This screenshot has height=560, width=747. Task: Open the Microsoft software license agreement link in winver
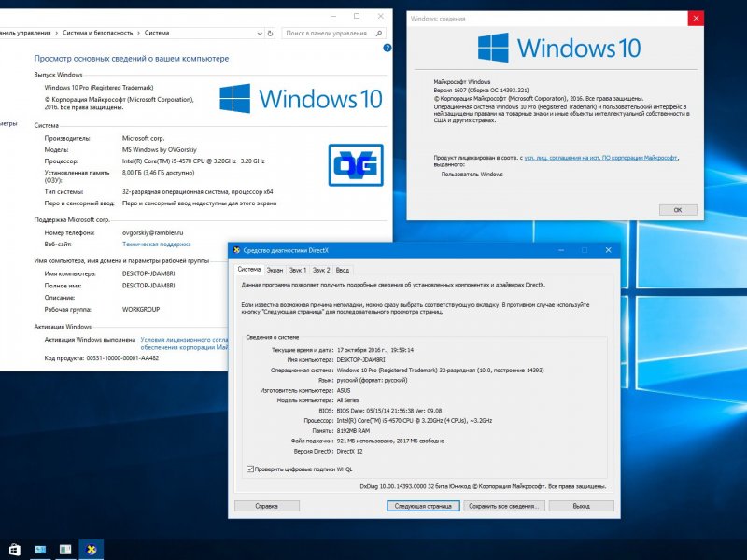[600, 158]
